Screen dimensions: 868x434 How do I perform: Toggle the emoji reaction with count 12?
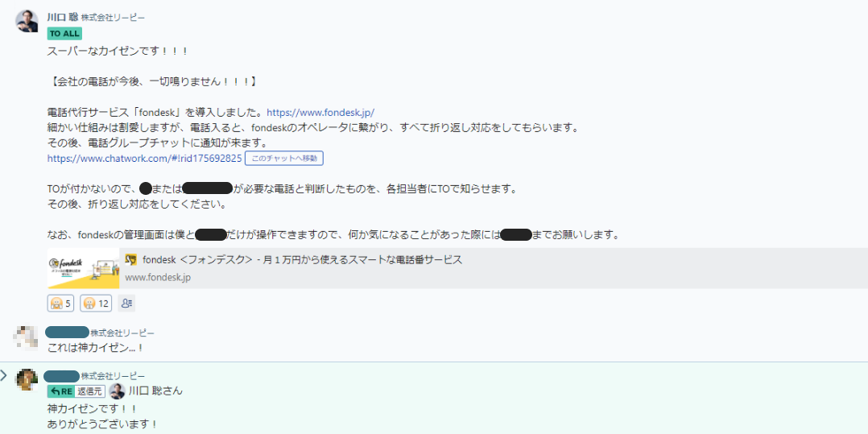pos(96,304)
